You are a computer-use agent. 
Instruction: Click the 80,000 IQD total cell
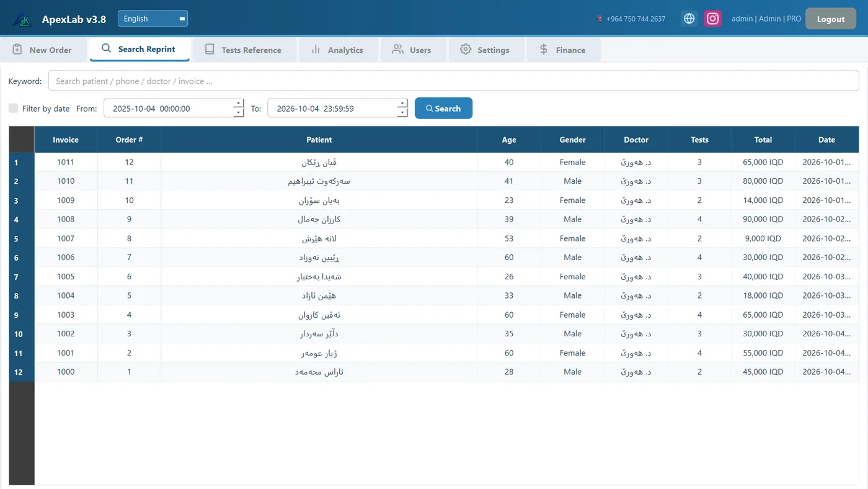[763, 181]
